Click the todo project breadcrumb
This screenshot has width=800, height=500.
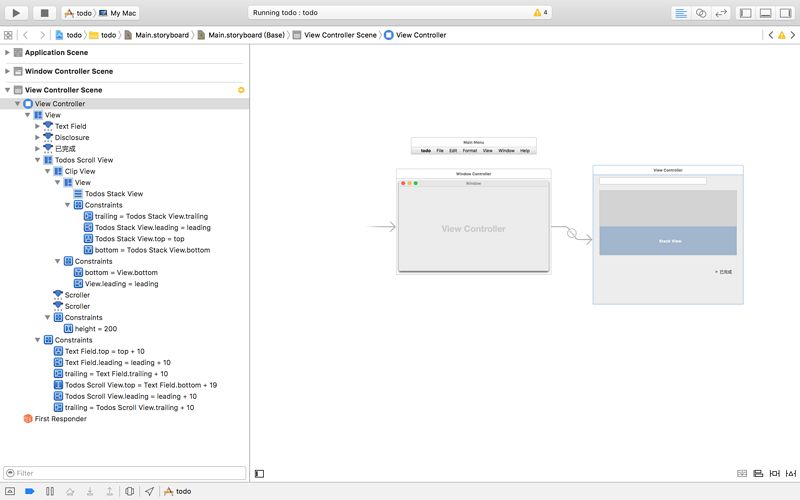[x=68, y=35]
